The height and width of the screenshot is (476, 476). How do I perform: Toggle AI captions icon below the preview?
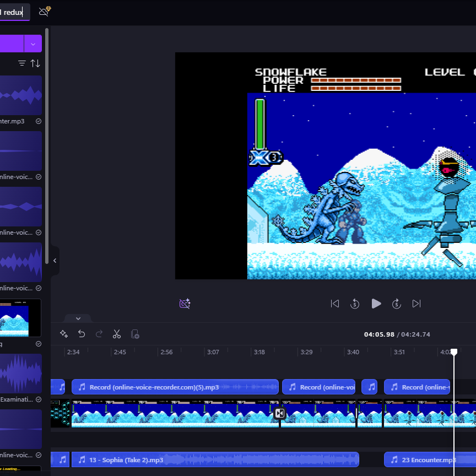pyautogui.click(x=185, y=304)
